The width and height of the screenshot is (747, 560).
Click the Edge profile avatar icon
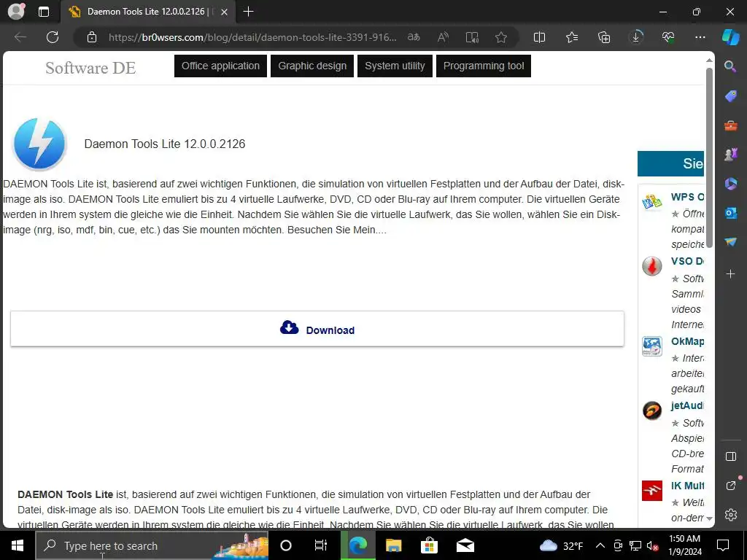point(16,12)
